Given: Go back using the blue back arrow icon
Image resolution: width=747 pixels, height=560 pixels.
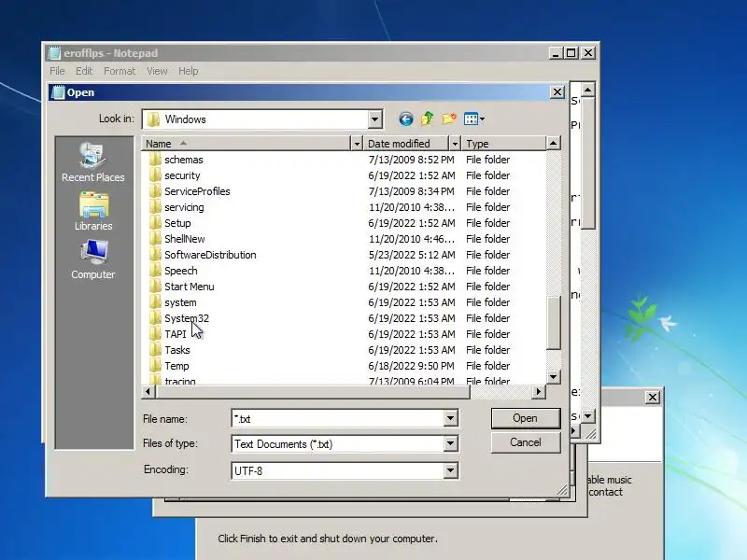Looking at the screenshot, I should pyautogui.click(x=406, y=119).
